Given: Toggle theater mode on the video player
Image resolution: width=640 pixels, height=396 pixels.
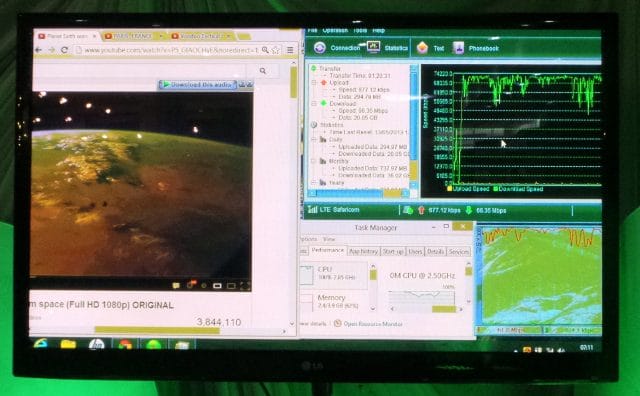Looking at the screenshot, I should [231, 286].
